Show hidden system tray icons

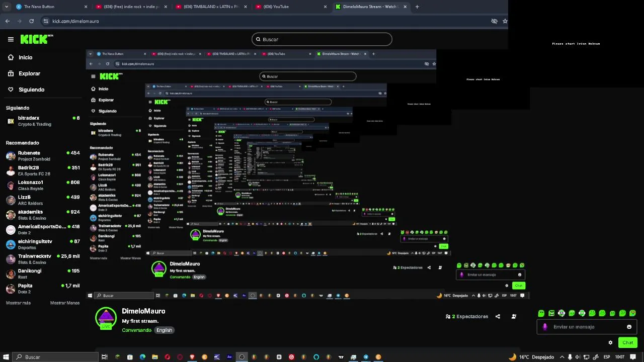coord(562,357)
